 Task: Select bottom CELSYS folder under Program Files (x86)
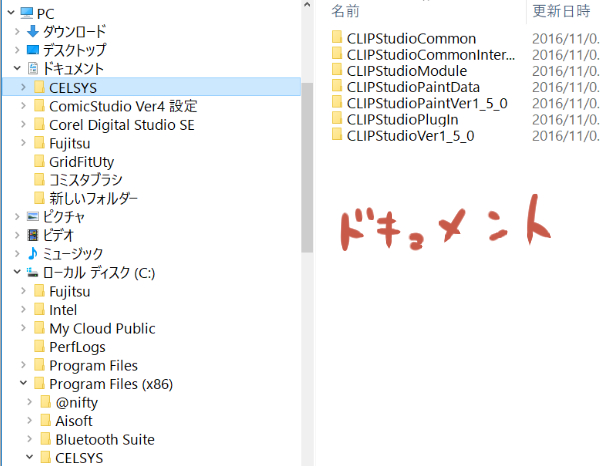pyautogui.click(x=79, y=458)
